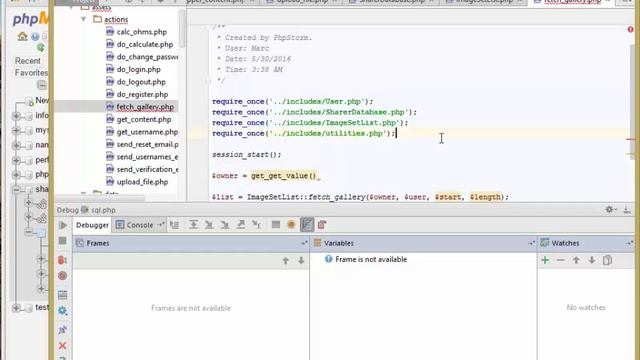Open debugger settings gear in sidebar
Screen dimensions: 640x360
[62, 311]
